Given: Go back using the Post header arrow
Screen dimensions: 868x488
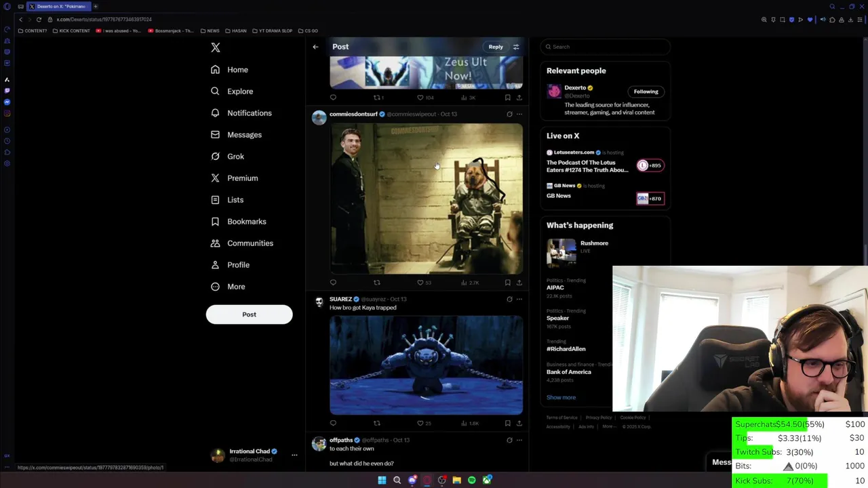Looking at the screenshot, I should point(315,47).
